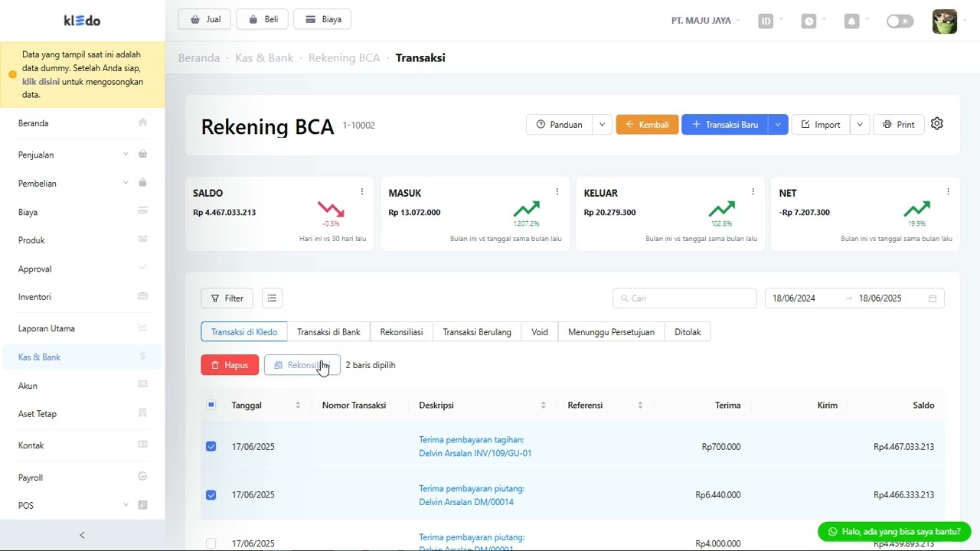
Task: Open the KELUAR card three-dot menu
Action: pos(753,192)
